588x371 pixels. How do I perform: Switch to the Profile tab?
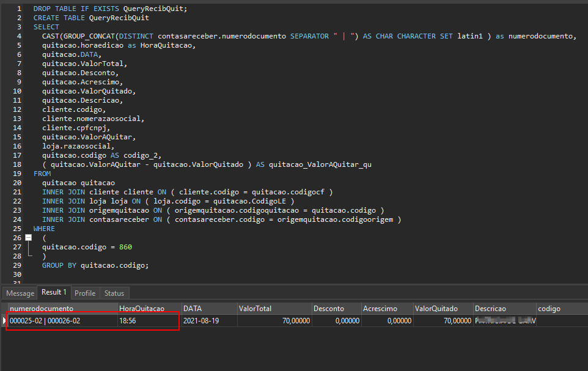click(85, 293)
